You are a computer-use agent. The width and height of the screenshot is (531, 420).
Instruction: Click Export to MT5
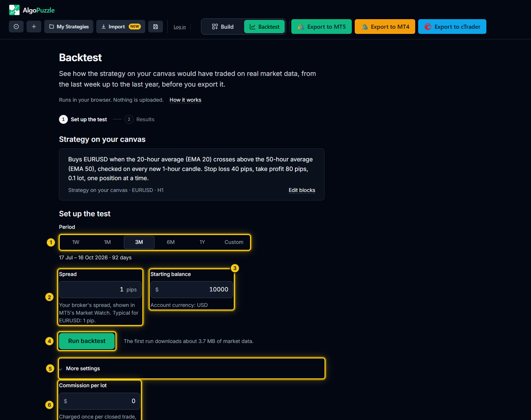[x=322, y=27]
